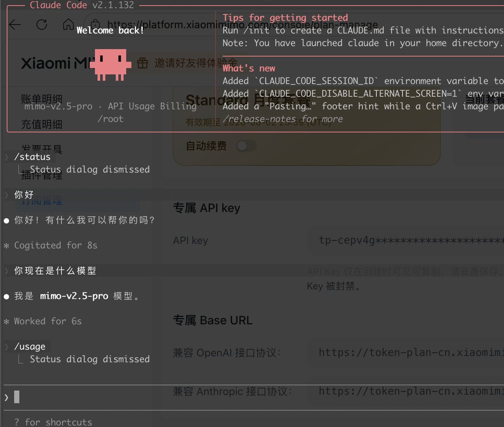Viewport: 504px width, 427px height.
Task: Open 发票开具 in the sidebar
Action: pyautogui.click(x=42, y=149)
